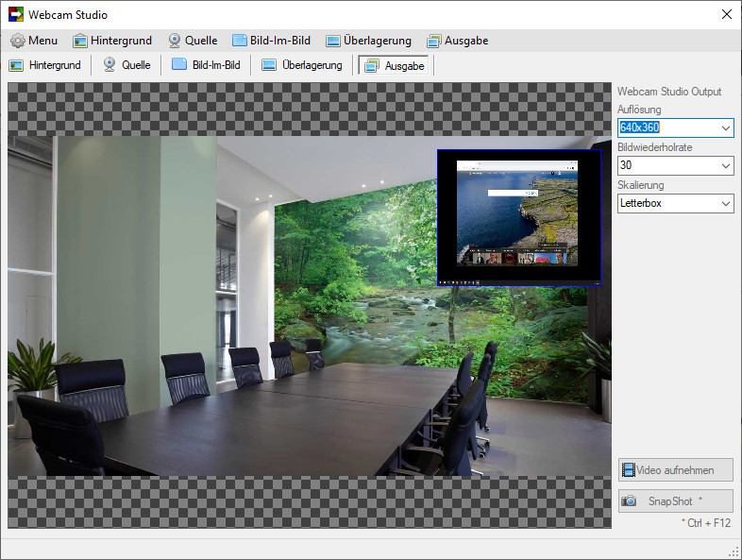This screenshot has width=742, height=560.
Task: Open the Skalierung Letterbox dropdown
Action: 676,204
